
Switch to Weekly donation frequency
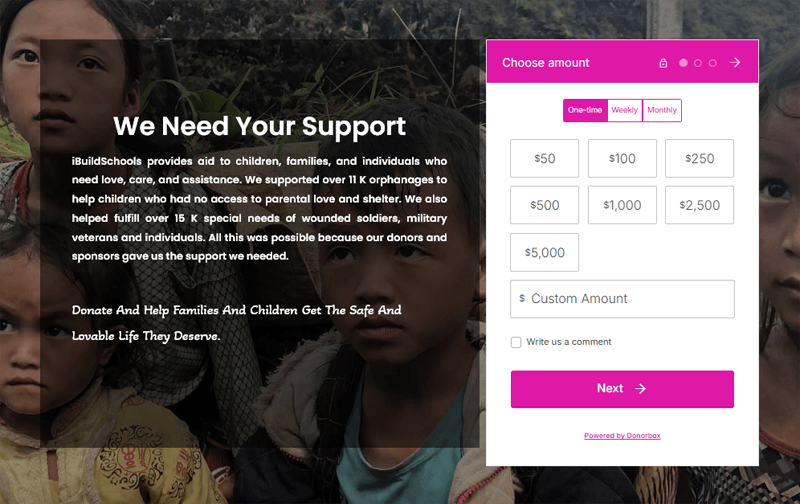625,110
